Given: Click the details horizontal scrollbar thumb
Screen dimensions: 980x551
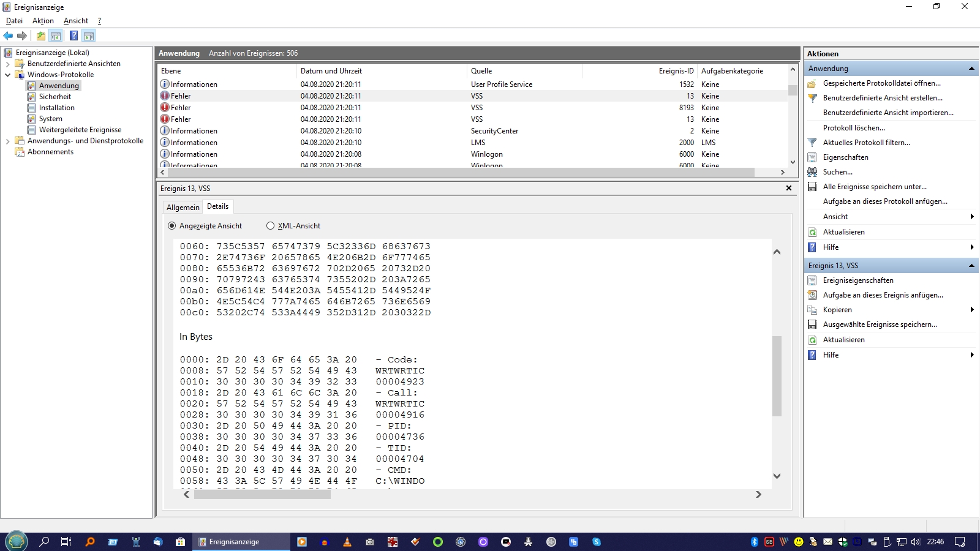Looking at the screenshot, I should point(262,495).
